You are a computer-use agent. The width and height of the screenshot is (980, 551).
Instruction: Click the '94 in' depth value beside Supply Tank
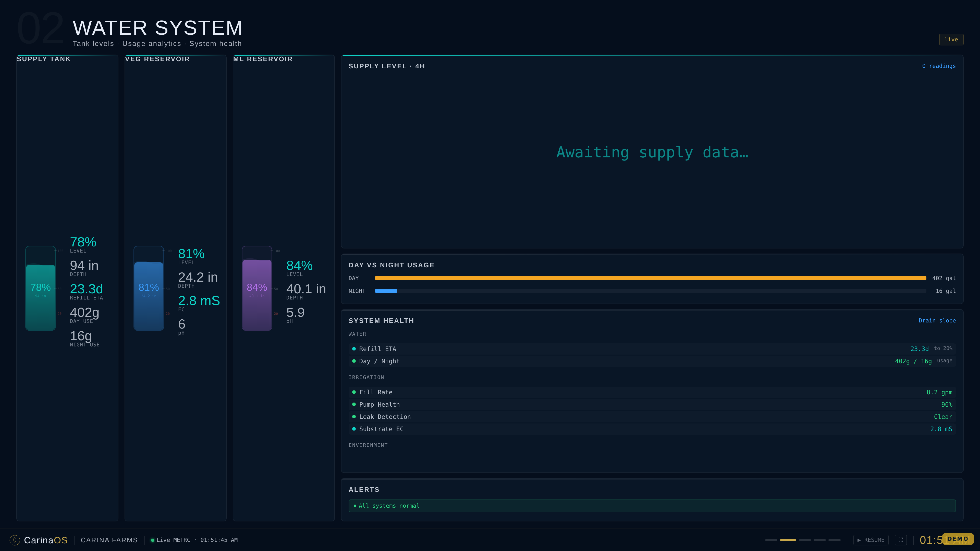coord(84,265)
